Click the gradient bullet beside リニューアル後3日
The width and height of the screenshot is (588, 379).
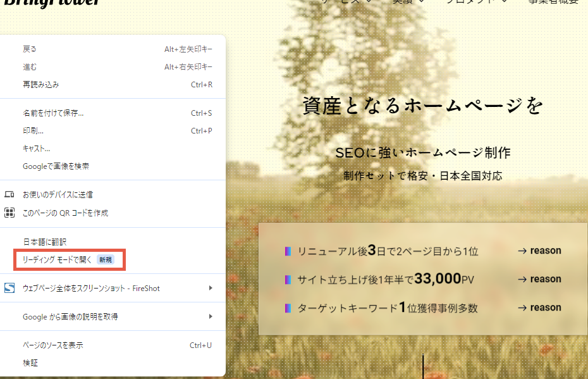pos(288,251)
